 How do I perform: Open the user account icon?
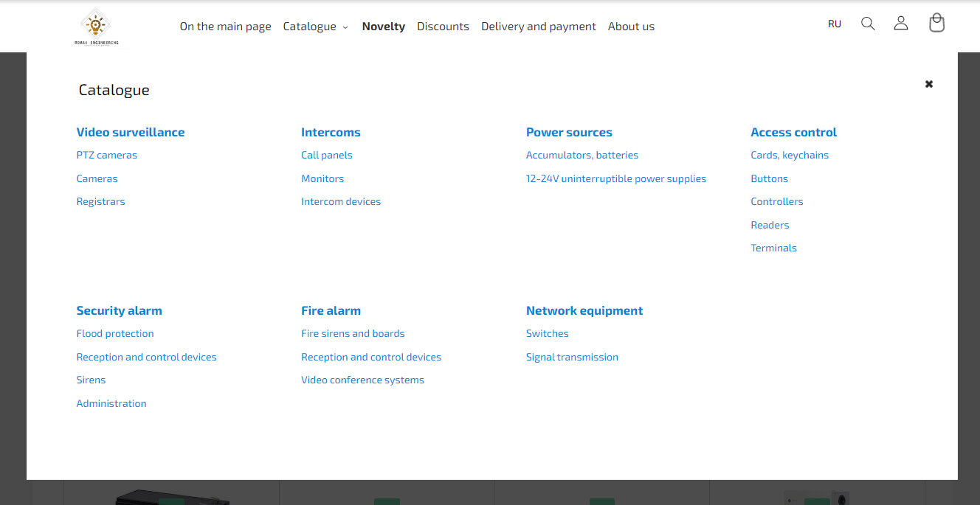tap(900, 24)
